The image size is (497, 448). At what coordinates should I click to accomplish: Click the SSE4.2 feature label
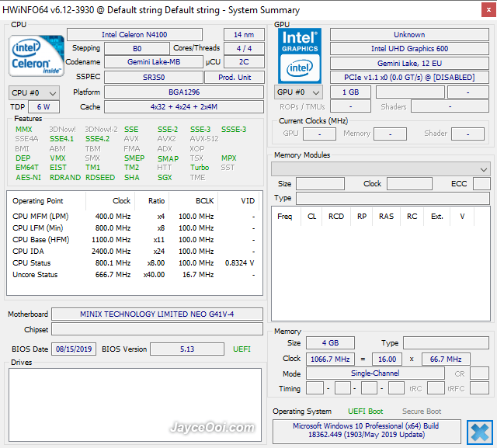(97, 139)
